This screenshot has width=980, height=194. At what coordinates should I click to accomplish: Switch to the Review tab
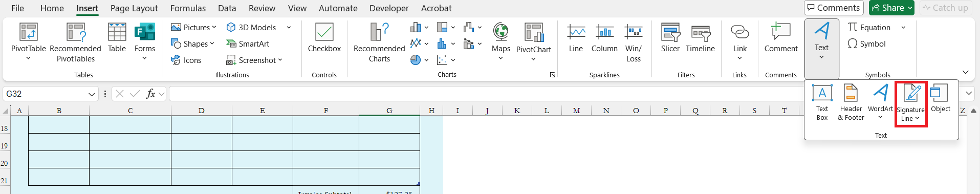click(x=262, y=8)
